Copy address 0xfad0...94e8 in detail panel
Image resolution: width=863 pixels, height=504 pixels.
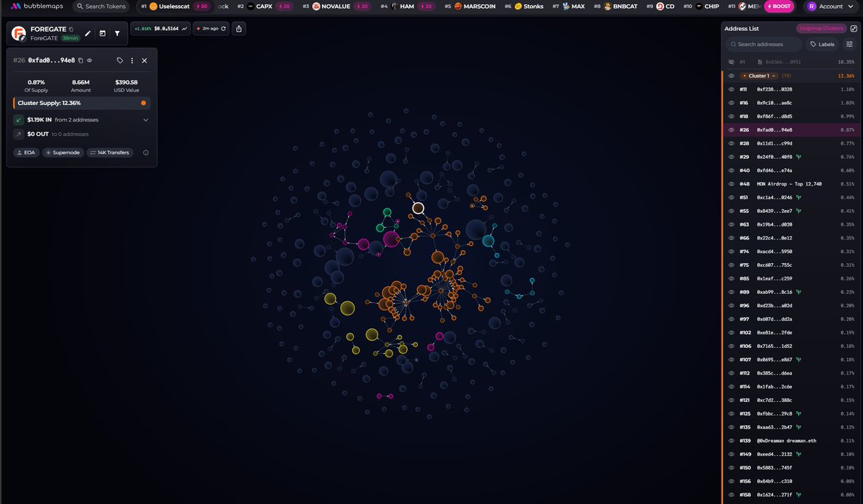coord(81,60)
